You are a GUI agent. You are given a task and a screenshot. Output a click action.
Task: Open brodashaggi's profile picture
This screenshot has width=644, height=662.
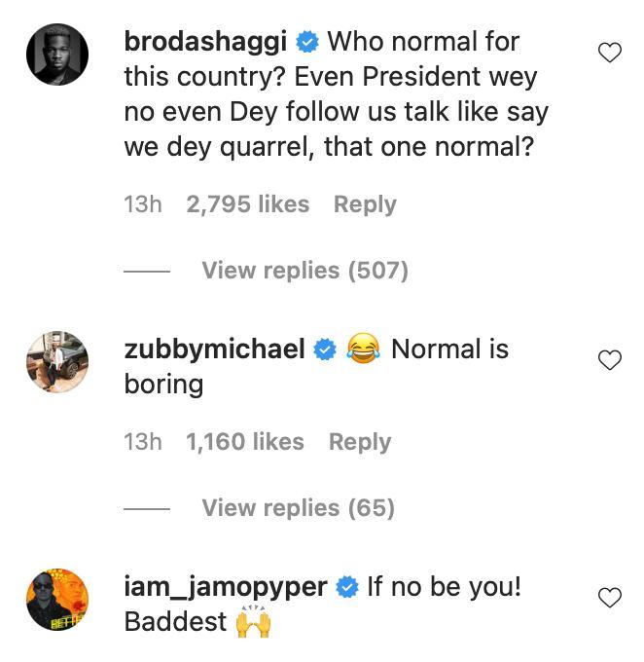coord(57,54)
